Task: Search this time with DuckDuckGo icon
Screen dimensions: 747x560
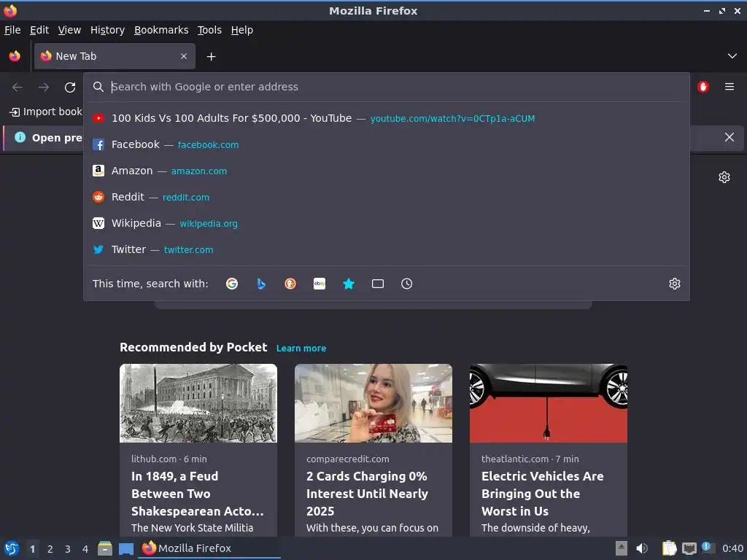Action: tap(290, 284)
